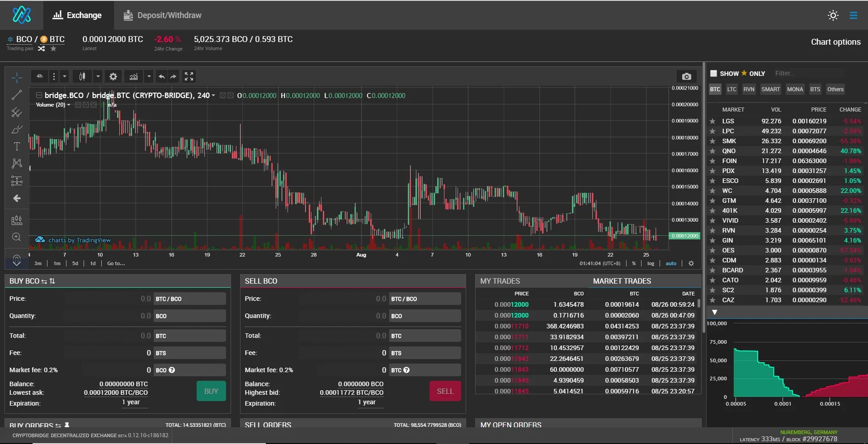
Task: Click the CryptoBridge logo
Action: [x=22, y=15]
